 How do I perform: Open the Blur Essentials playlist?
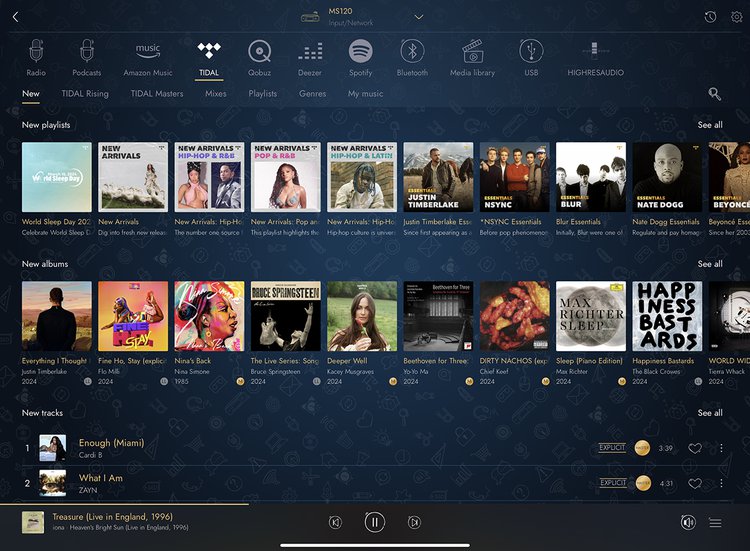click(591, 177)
